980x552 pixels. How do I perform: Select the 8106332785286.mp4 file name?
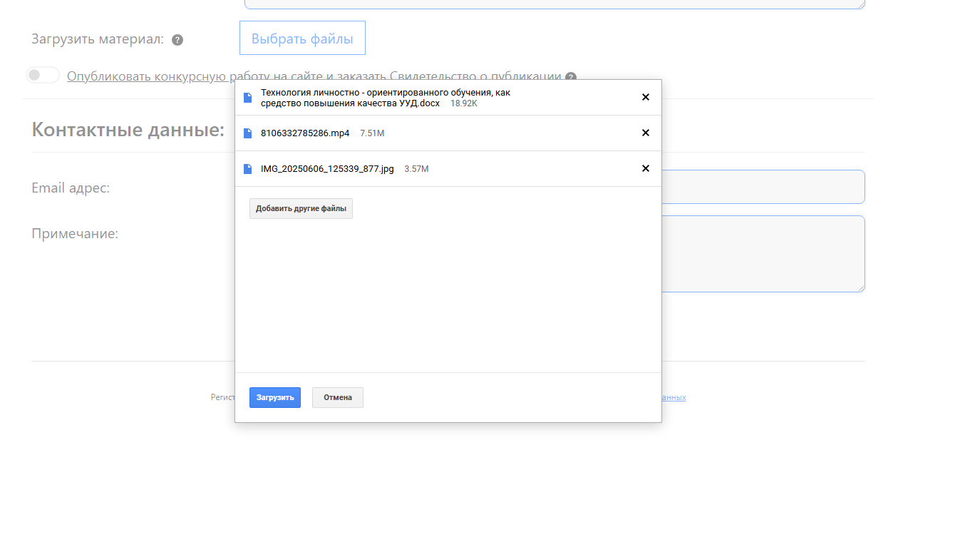[305, 133]
